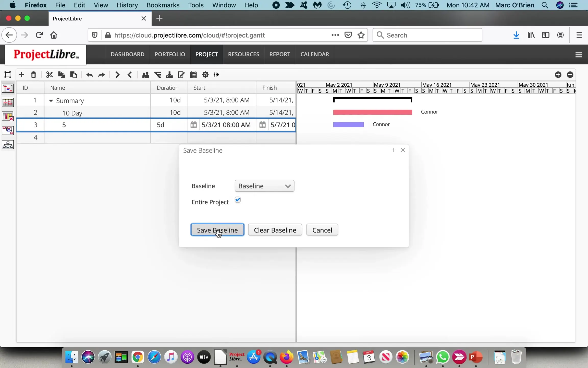Redo the last undone action
Viewport: 588px width, 368px height.
coord(101,75)
